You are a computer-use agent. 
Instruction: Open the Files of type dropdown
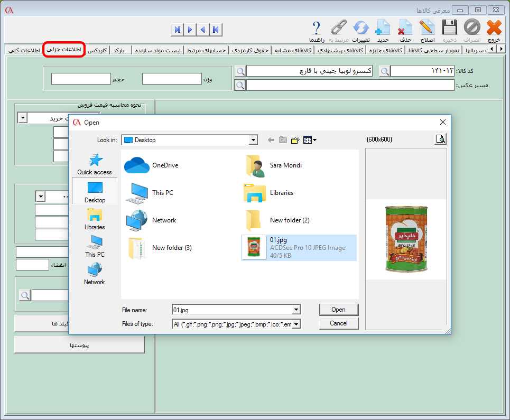pyautogui.click(x=296, y=324)
